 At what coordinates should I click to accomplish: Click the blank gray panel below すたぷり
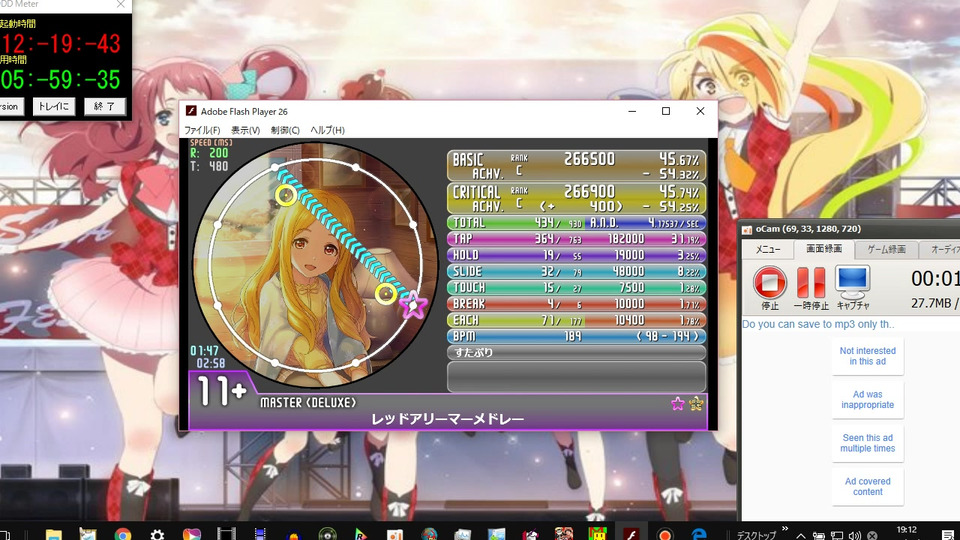576,377
